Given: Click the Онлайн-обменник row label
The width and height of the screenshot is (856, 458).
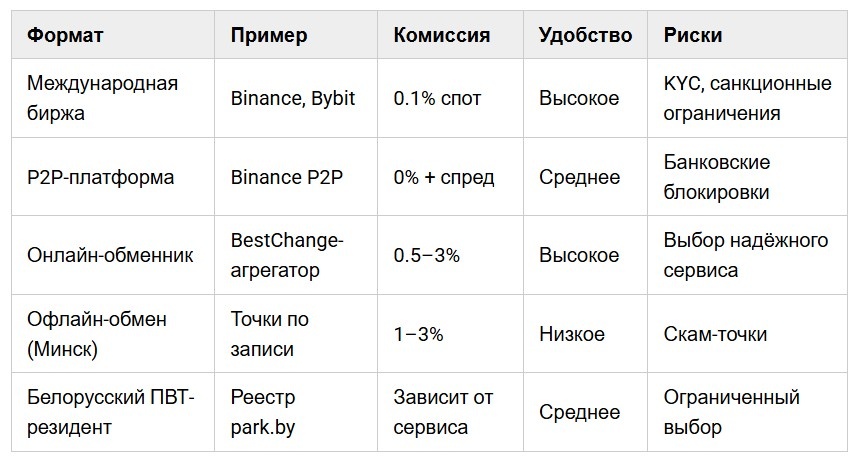Looking at the screenshot, I should (110, 255).
